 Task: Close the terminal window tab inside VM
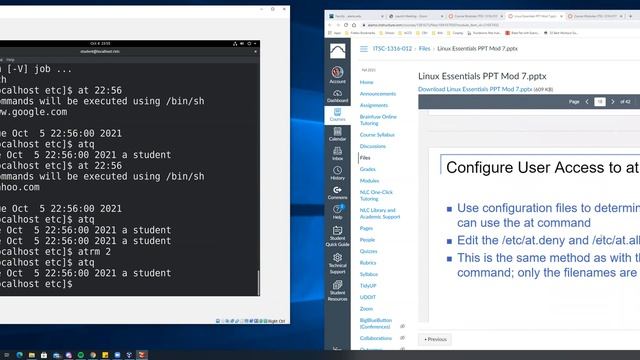click(256, 51)
